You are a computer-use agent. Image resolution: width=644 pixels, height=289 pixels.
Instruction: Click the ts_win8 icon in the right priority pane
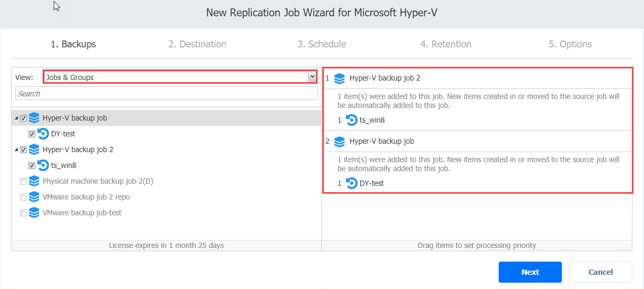[351, 120]
